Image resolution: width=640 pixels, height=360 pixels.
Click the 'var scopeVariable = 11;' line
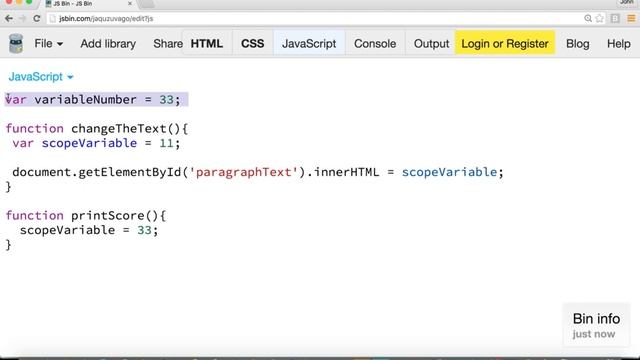(96, 143)
